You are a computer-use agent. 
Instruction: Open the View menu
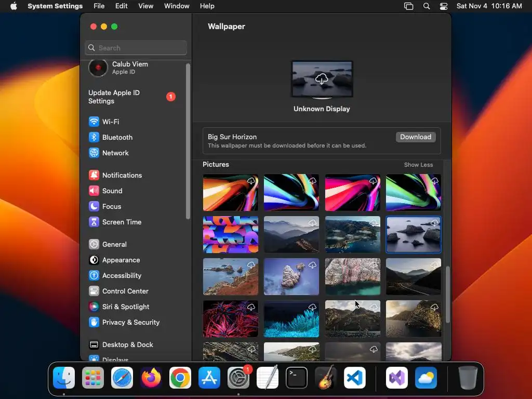(x=146, y=6)
